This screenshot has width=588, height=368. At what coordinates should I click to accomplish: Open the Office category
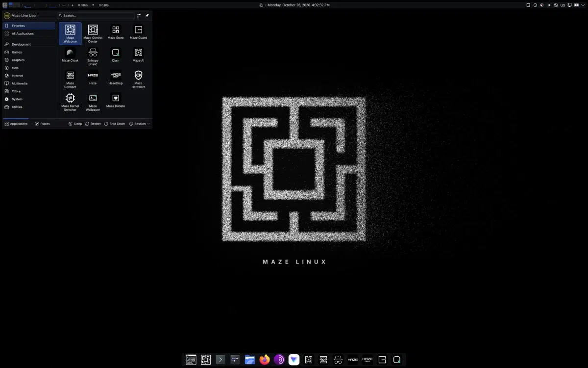click(29, 91)
